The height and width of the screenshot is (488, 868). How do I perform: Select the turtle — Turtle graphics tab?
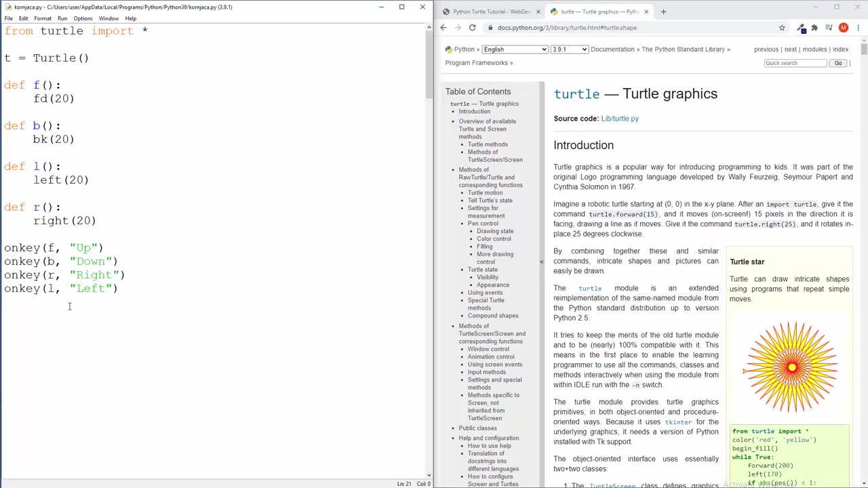599,12
